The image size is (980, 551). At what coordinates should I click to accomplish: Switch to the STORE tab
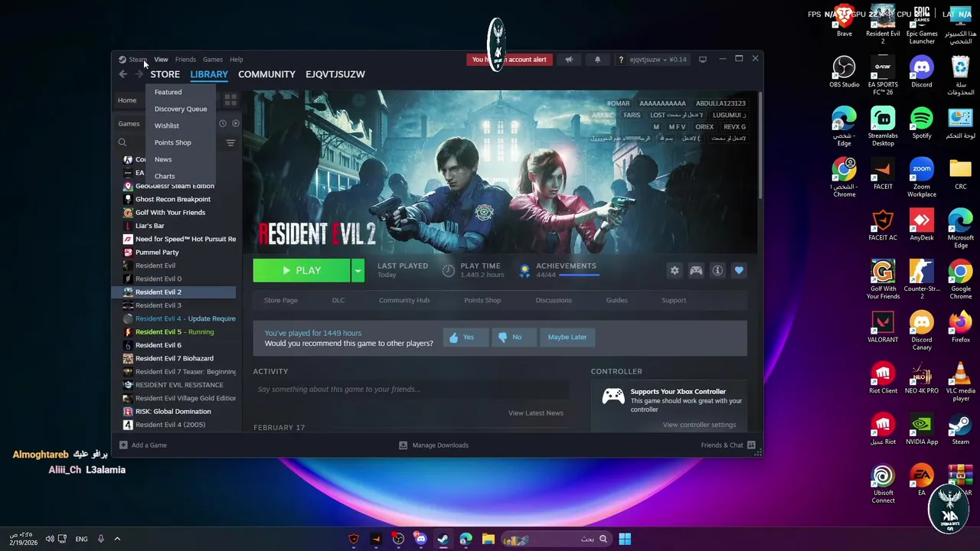point(165,74)
